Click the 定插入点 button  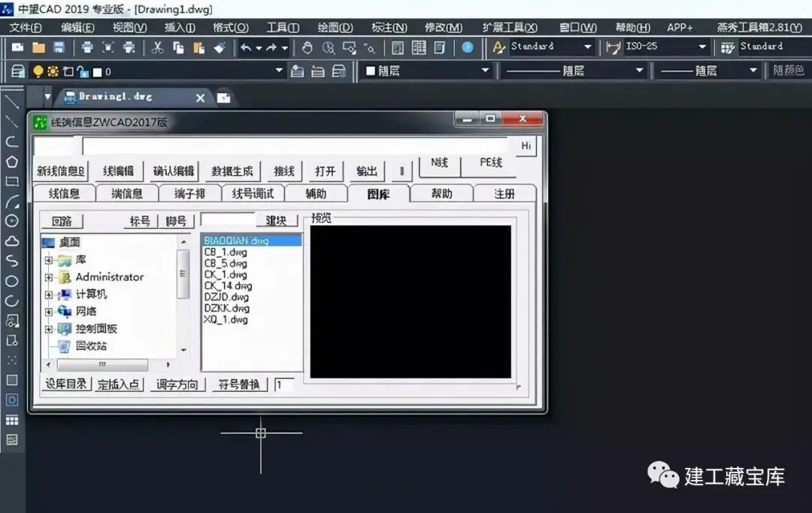coord(119,384)
